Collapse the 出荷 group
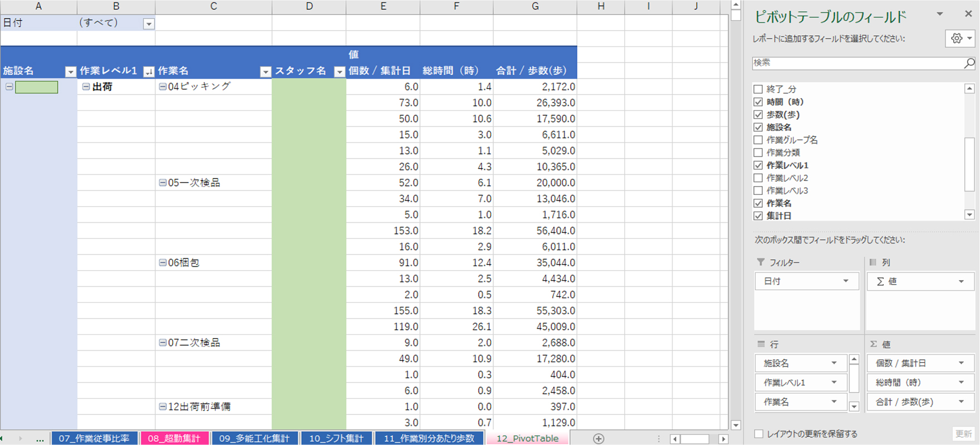 click(x=86, y=87)
